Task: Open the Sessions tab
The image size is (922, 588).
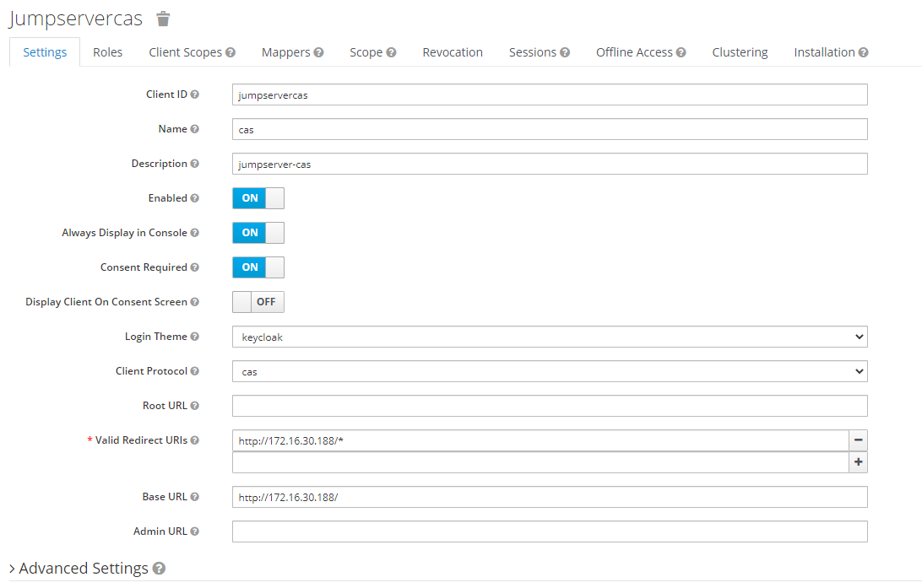Action: pos(533,52)
